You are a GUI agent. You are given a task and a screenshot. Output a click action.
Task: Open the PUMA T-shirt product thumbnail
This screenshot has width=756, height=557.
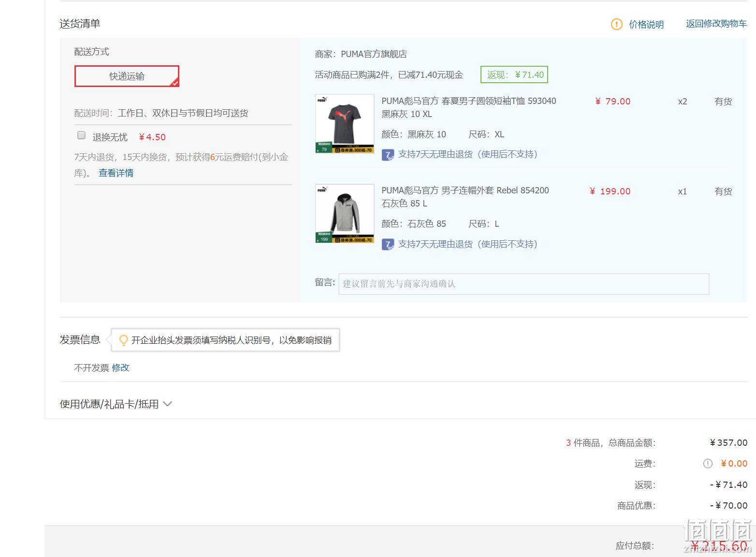point(345,124)
